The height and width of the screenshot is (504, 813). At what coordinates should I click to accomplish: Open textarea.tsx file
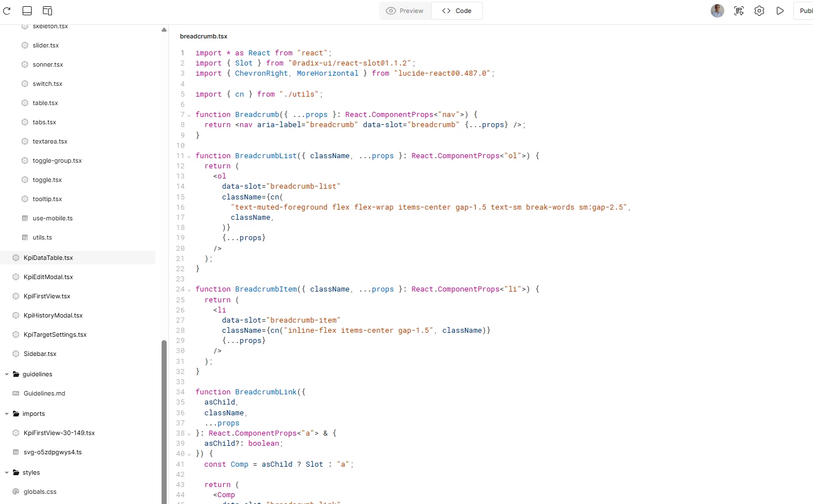(50, 141)
